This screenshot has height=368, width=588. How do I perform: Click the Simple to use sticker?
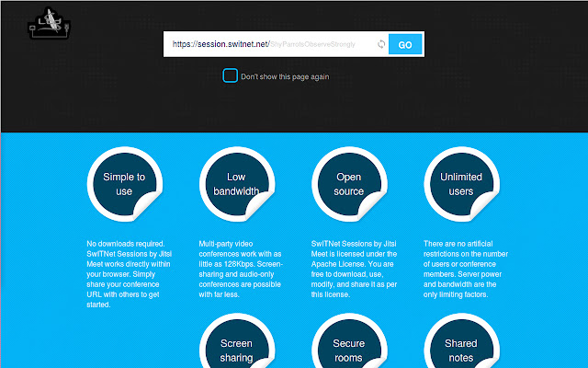[x=125, y=184]
